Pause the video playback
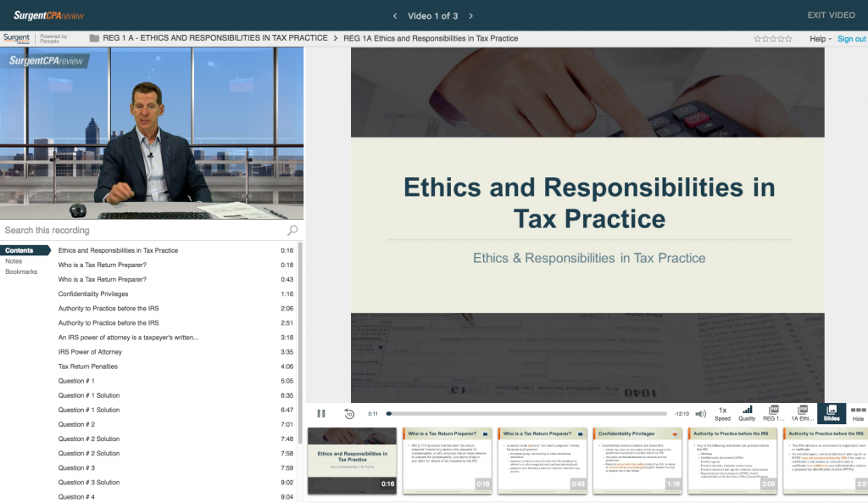The image size is (868, 503). pos(321,413)
